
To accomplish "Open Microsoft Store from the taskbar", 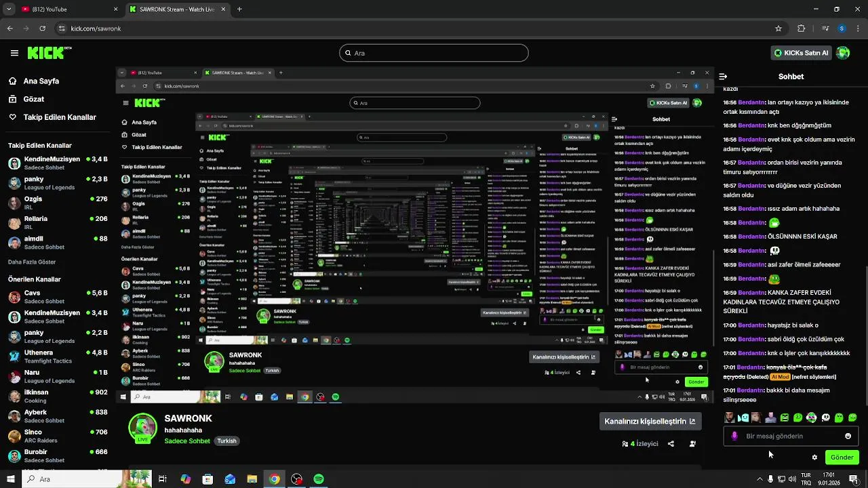I will (x=208, y=479).
